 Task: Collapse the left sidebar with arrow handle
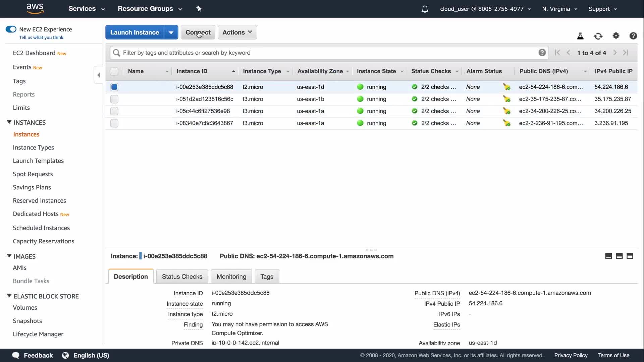(99, 75)
